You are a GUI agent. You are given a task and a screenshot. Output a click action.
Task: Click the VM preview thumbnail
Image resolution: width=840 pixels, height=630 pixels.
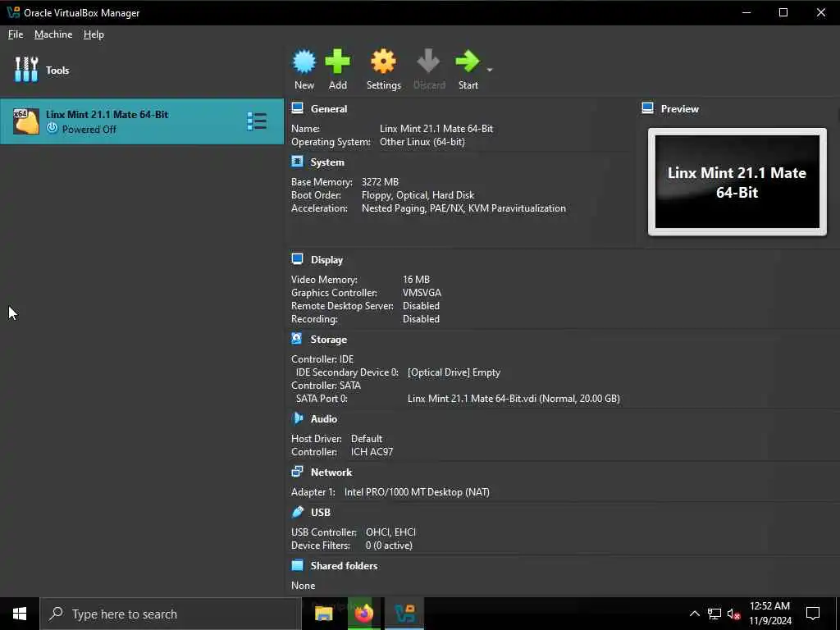click(737, 181)
